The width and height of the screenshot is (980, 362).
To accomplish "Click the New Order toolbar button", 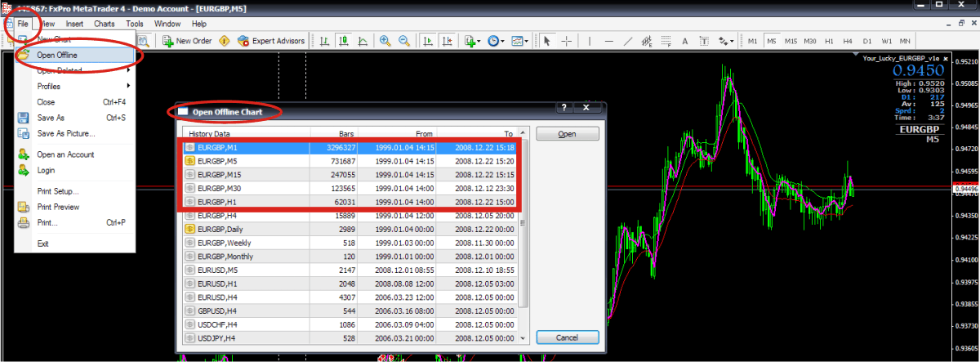I will point(187,40).
